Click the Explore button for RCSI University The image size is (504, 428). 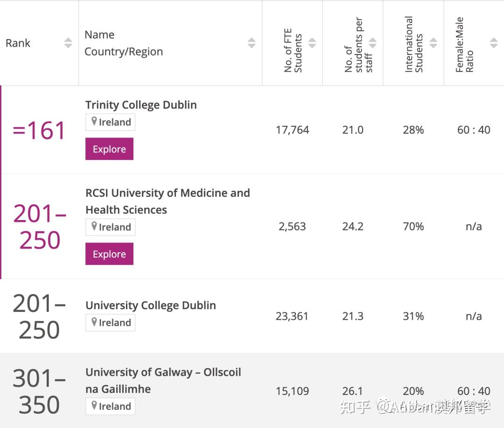109,254
